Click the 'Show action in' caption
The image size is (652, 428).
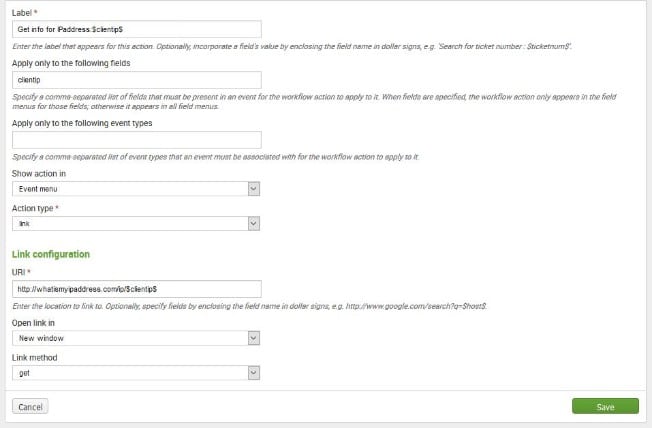[38, 172]
